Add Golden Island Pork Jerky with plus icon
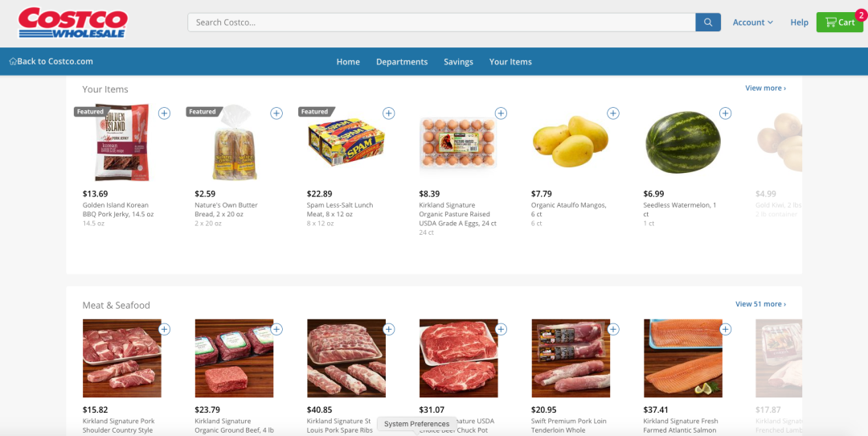Screen dimensions: 868x436 165,113
